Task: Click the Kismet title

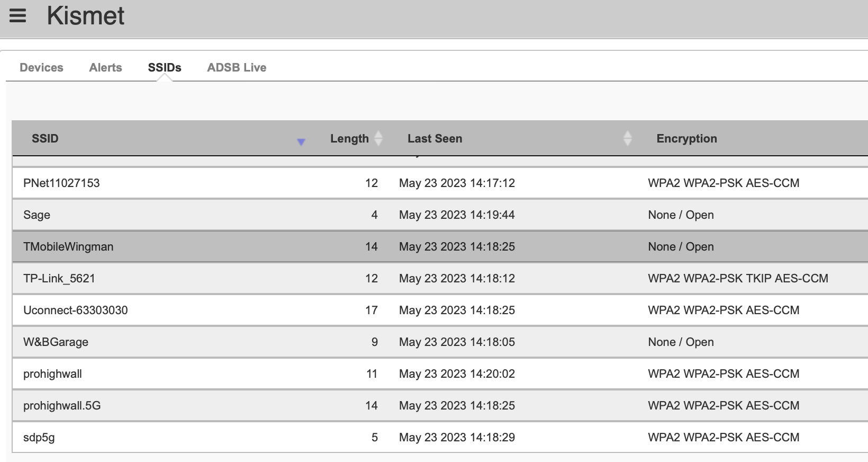Action: (x=86, y=16)
